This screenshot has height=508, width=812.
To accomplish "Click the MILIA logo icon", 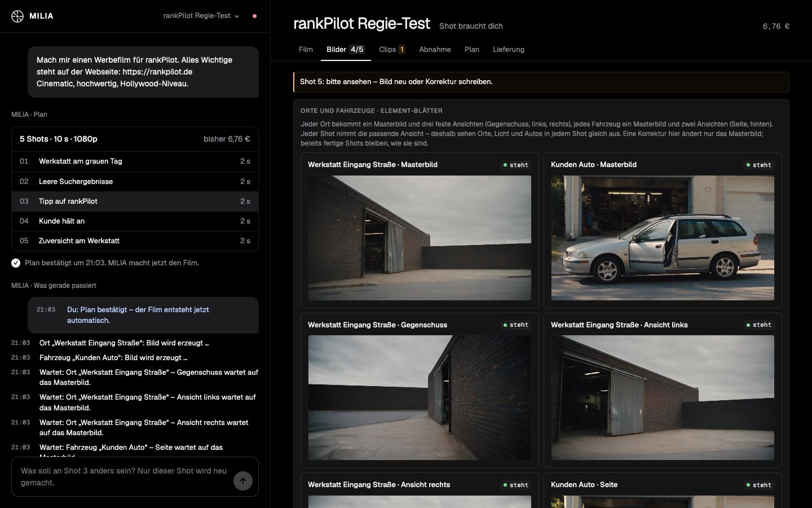I will (17, 16).
